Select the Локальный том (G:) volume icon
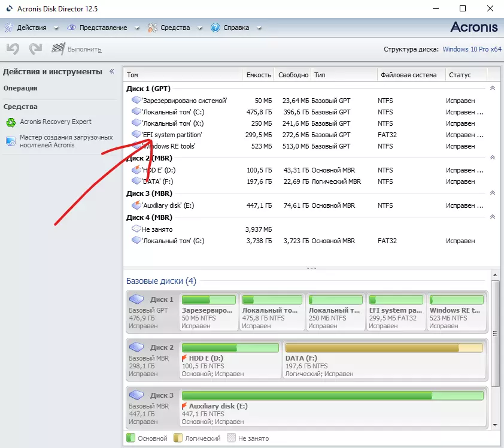Viewport: 504px width, 448px height. pyautogui.click(x=136, y=240)
